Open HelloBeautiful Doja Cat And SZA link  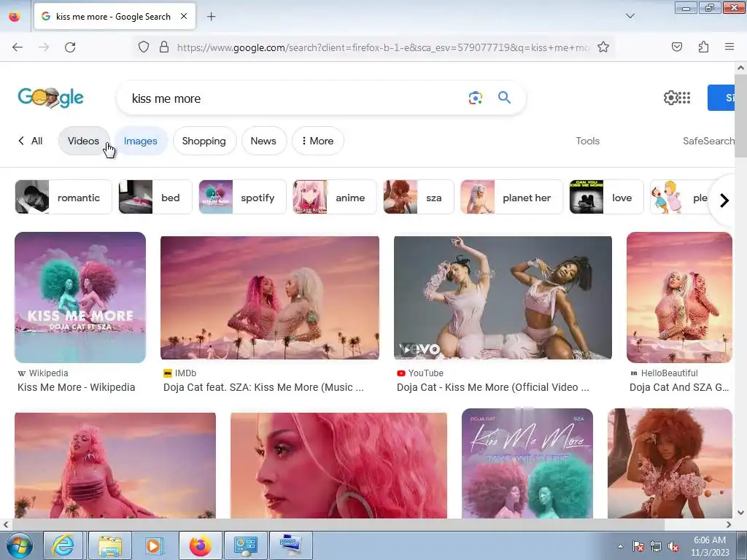click(679, 387)
